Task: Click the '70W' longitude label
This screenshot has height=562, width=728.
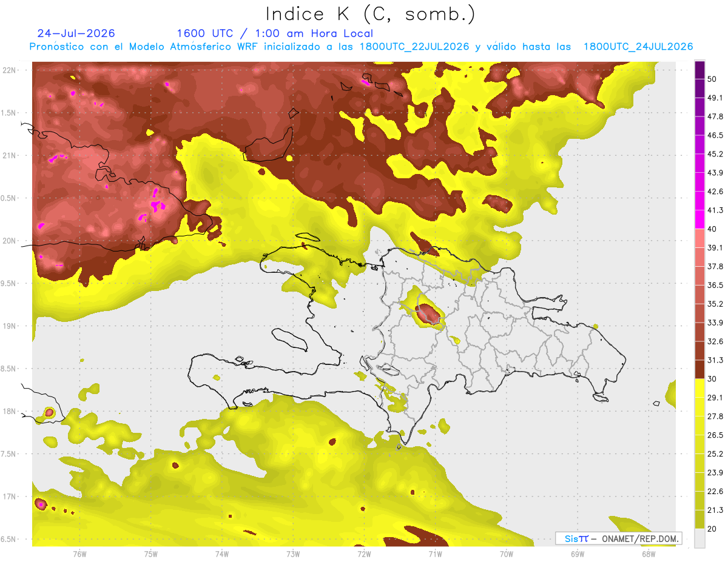Action: (507, 554)
